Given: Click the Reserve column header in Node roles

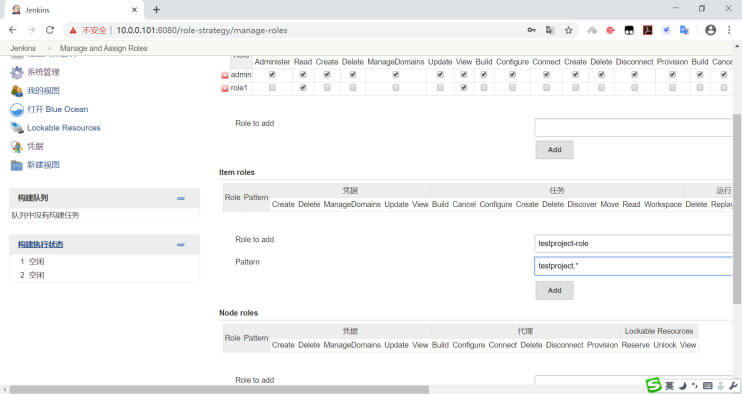Looking at the screenshot, I should tap(636, 345).
